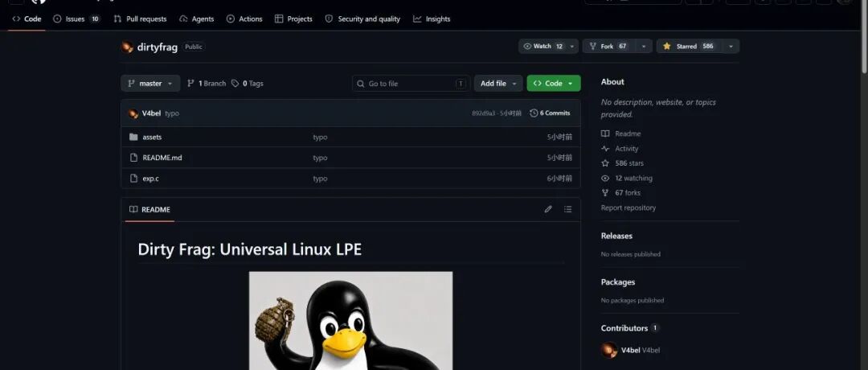Click the 586 stars link

pyautogui.click(x=628, y=163)
